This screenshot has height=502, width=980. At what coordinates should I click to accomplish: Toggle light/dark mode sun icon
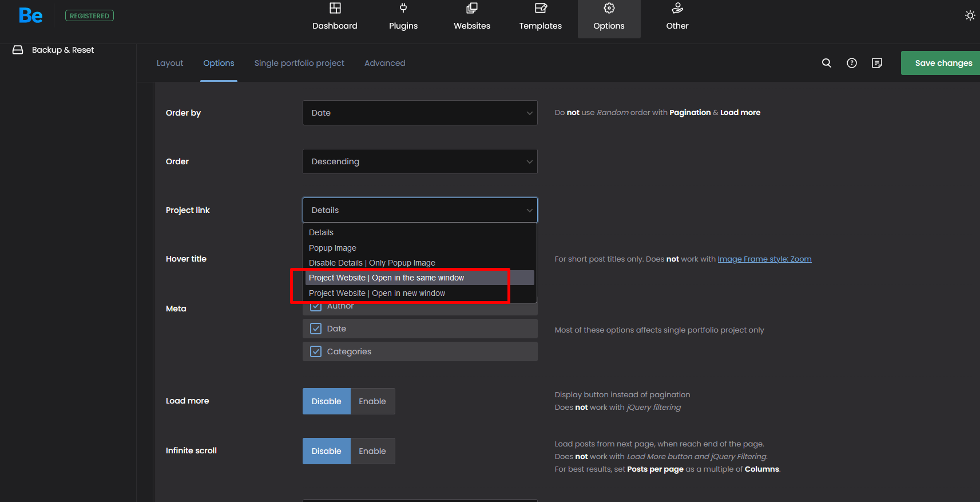click(970, 15)
